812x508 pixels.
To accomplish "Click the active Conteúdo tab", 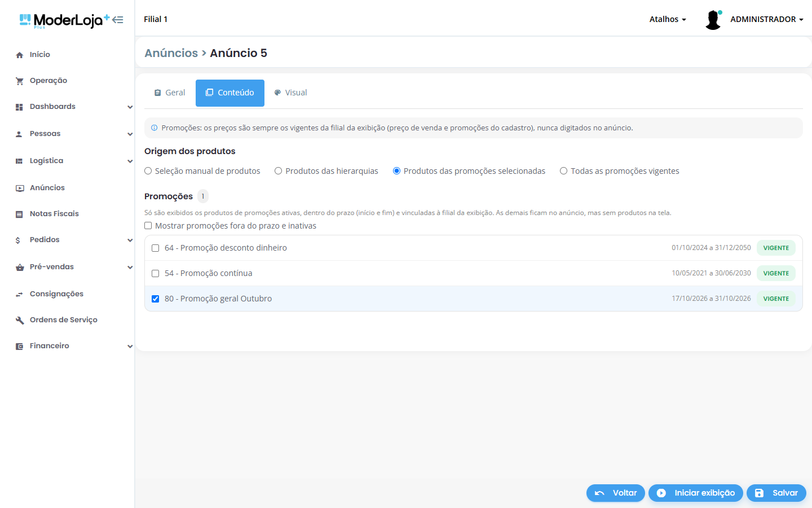I will (x=230, y=93).
